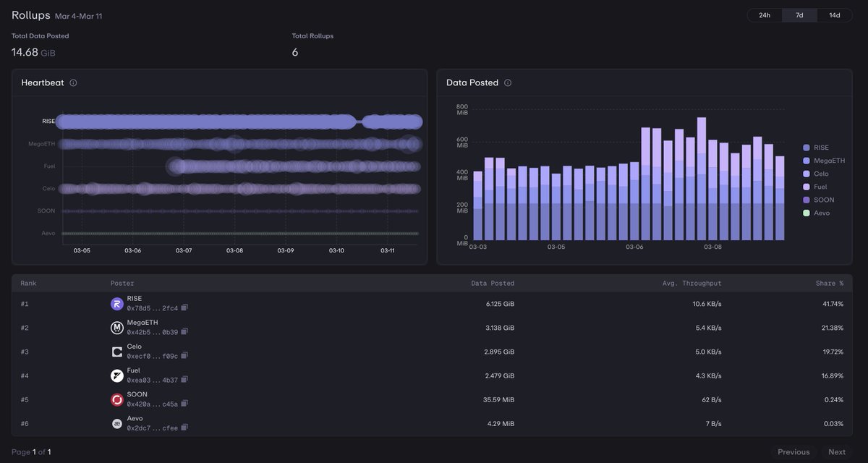Screen dimensions: 868x463
Task: Click the 35.59 MiB value
Action: 499,399
